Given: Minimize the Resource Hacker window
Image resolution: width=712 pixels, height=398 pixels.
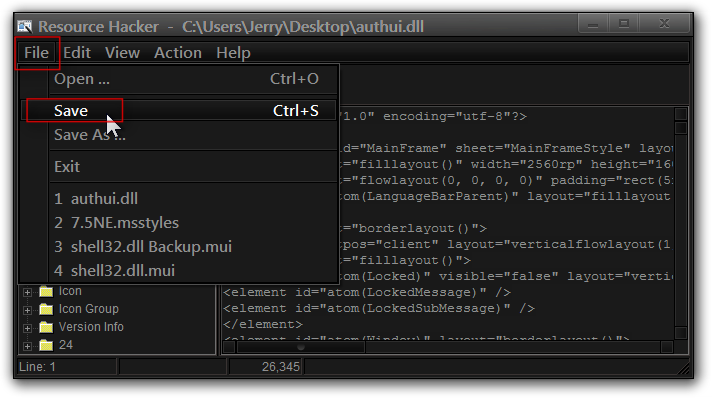Looking at the screenshot, I should point(593,23).
